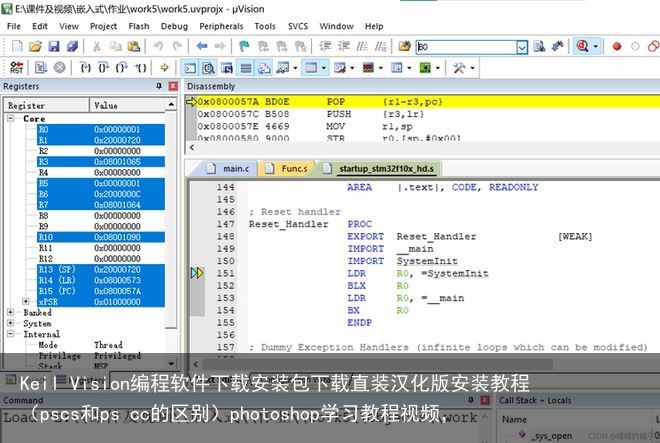
Task: Click the Step Over braces icon
Action: coord(104,67)
